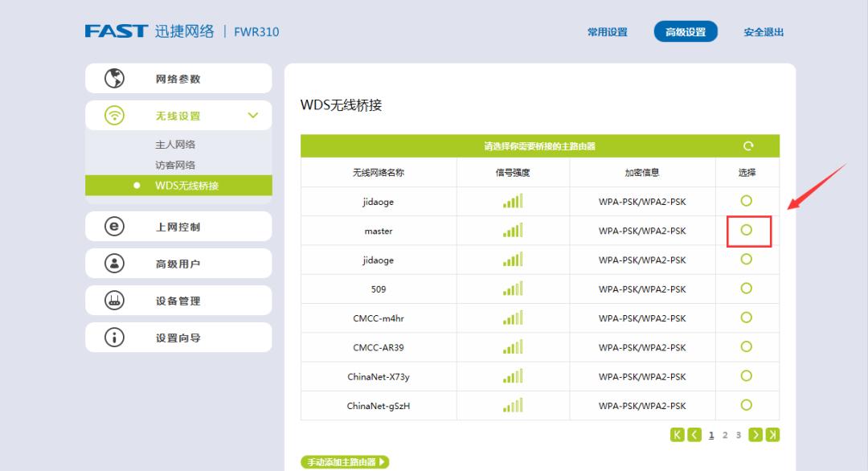Image resolution: width=868 pixels, height=471 pixels.
Task: Select the master network radio button
Action: point(747,231)
